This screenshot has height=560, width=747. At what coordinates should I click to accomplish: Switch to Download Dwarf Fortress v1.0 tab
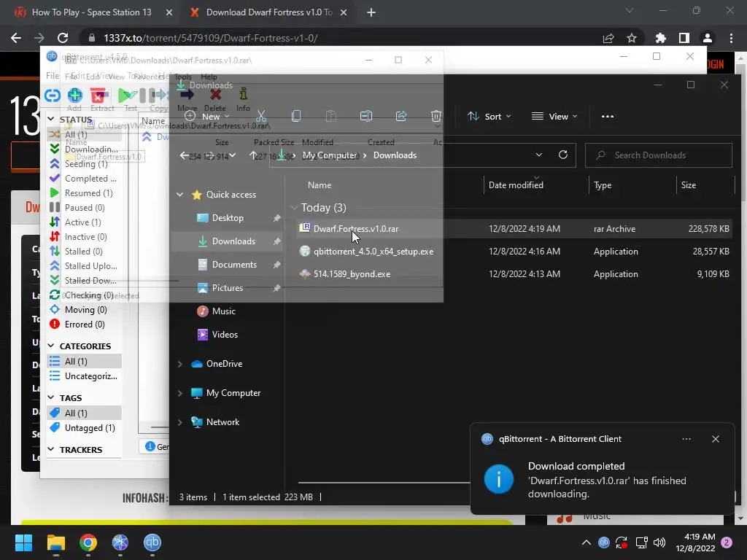click(269, 12)
